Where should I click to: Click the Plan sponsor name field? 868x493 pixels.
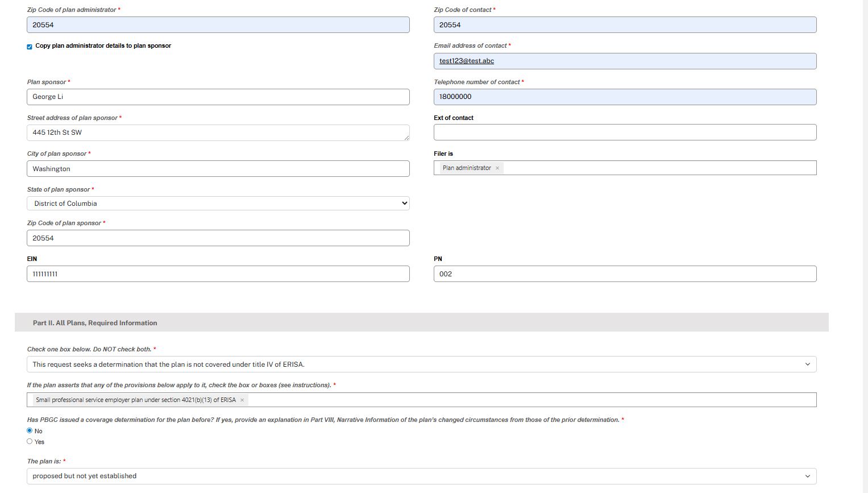tap(218, 97)
